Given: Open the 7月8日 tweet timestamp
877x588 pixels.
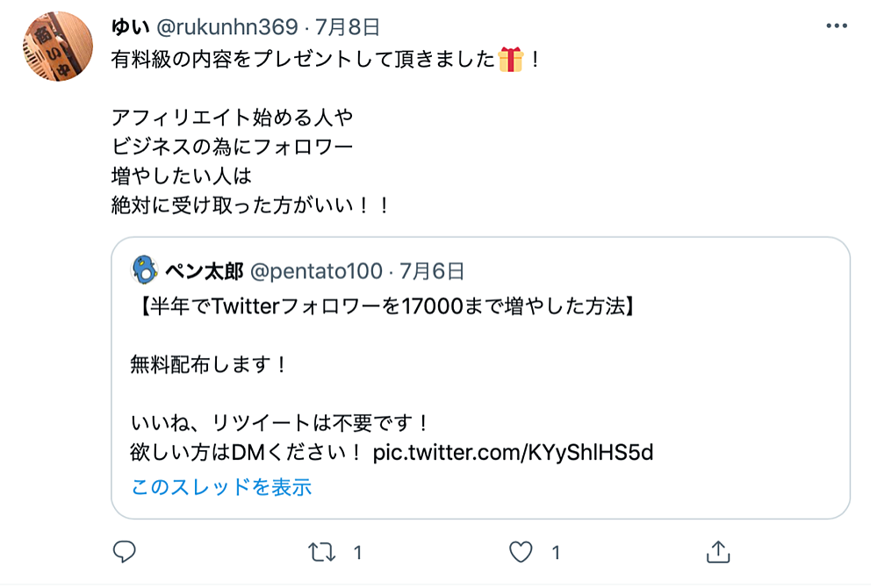Looking at the screenshot, I should point(348,27).
